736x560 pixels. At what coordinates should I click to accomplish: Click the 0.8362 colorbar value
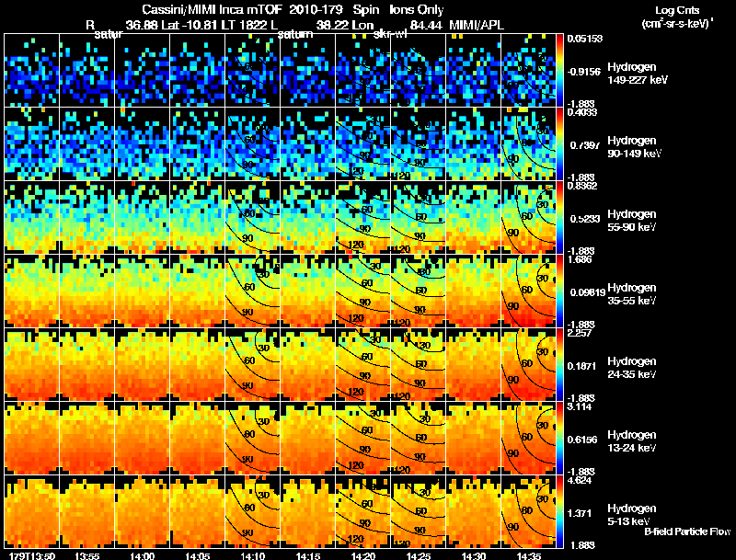[582, 186]
